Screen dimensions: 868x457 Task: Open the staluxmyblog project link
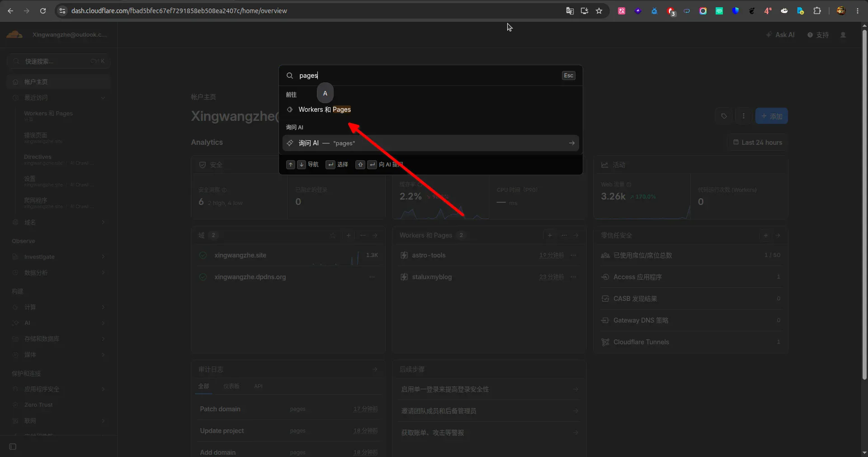coord(432,277)
